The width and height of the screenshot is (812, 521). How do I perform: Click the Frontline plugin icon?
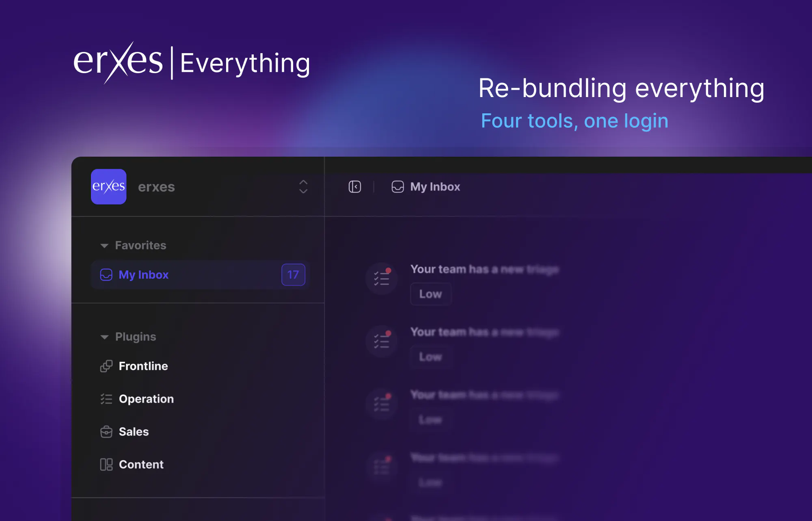click(x=106, y=366)
